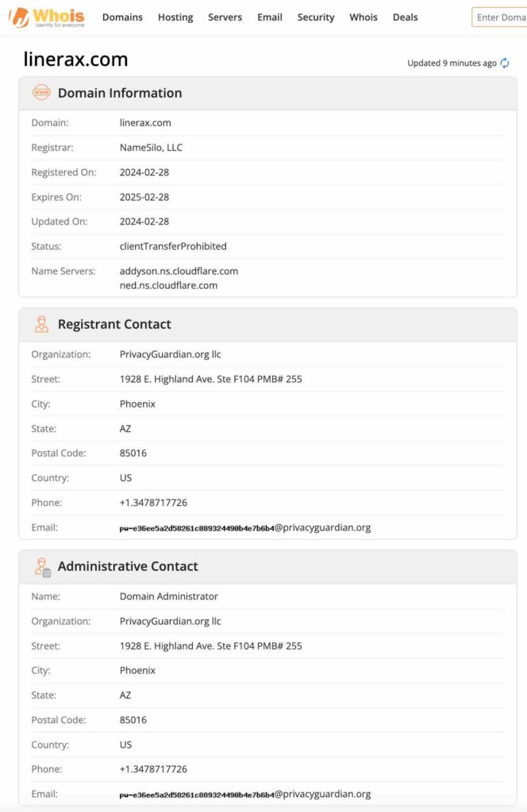Click the person icon beside Administrative Contact
Screen dimensions: 527x812
click(x=40, y=566)
